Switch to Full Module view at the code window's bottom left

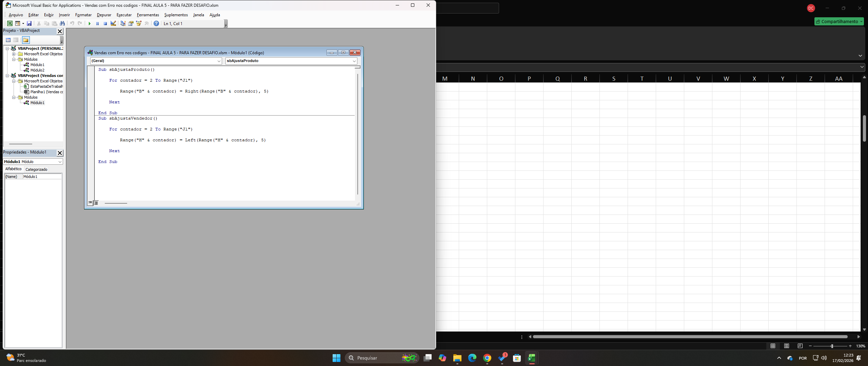(x=96, y=203)
